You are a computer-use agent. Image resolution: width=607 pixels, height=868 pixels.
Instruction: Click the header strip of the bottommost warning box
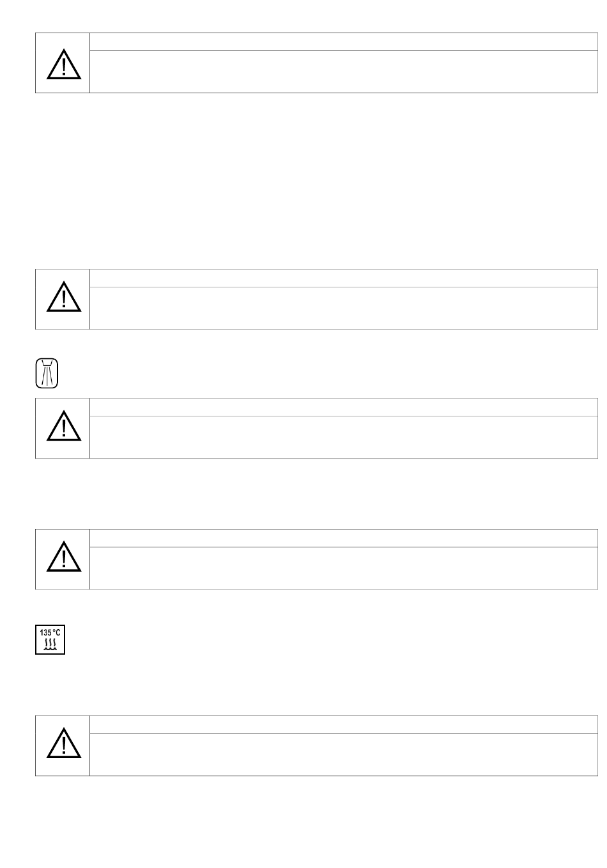[344, 724]
